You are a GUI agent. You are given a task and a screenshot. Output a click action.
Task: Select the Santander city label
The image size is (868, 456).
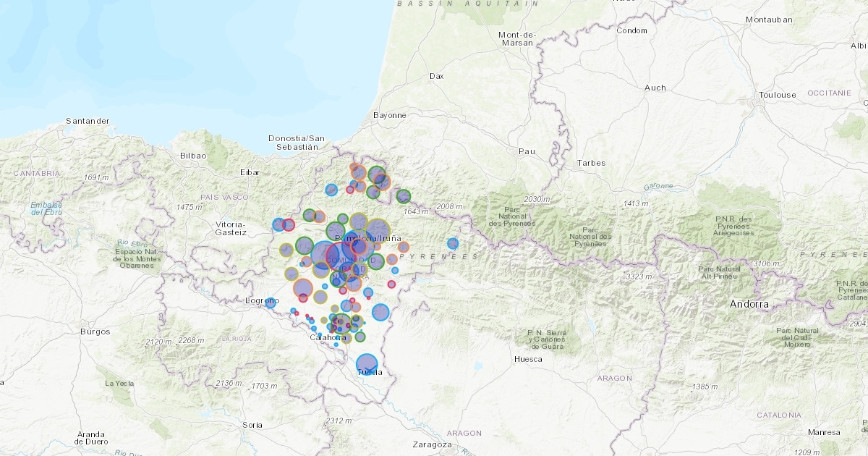click(88, 121)
